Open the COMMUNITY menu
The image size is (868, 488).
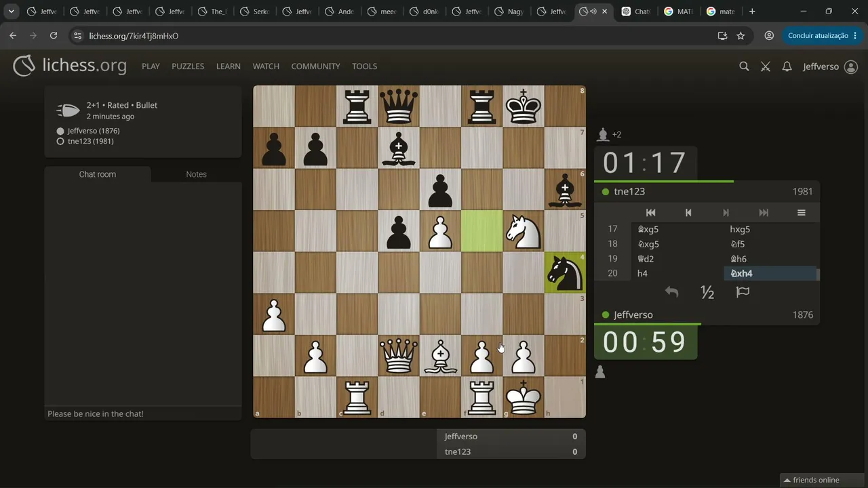coord(315,66)
